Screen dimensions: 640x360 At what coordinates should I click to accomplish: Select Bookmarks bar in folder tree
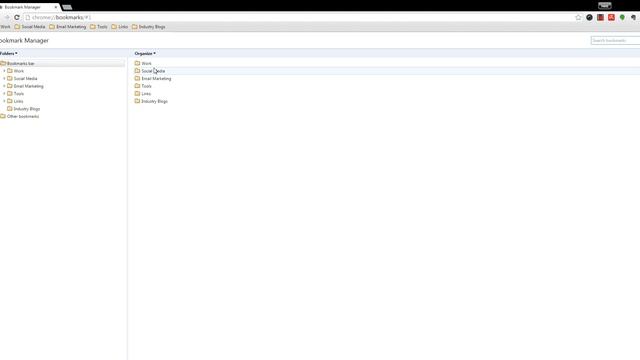(62, 64)
